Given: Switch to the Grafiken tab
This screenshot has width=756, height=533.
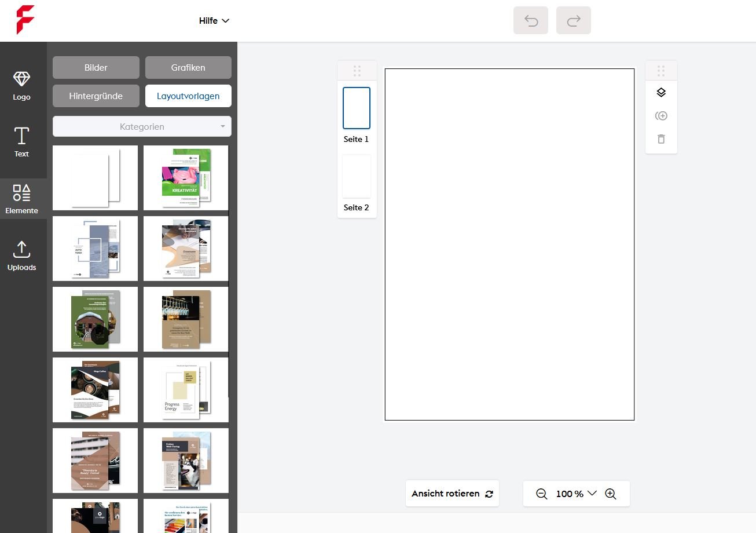Looking at the screenshot, I should (188, 67).
